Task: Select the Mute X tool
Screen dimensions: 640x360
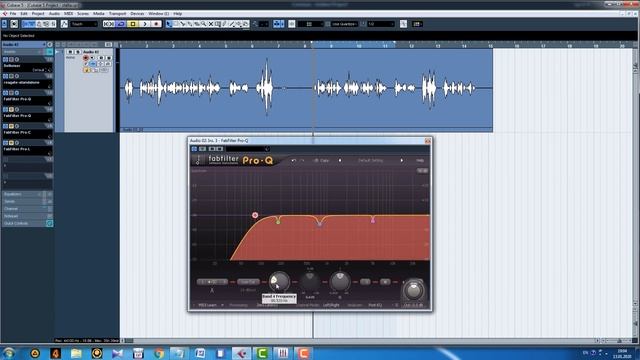Action: (211, 24)
